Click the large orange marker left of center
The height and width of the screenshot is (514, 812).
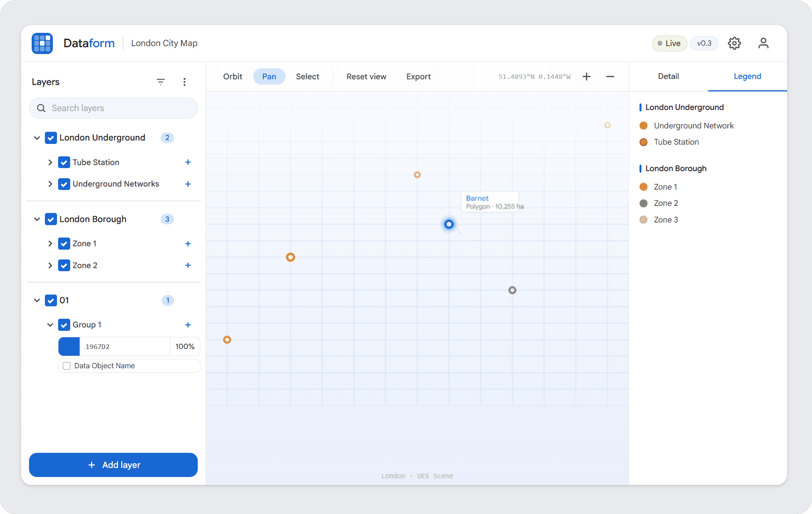click(x=290, y=257)
